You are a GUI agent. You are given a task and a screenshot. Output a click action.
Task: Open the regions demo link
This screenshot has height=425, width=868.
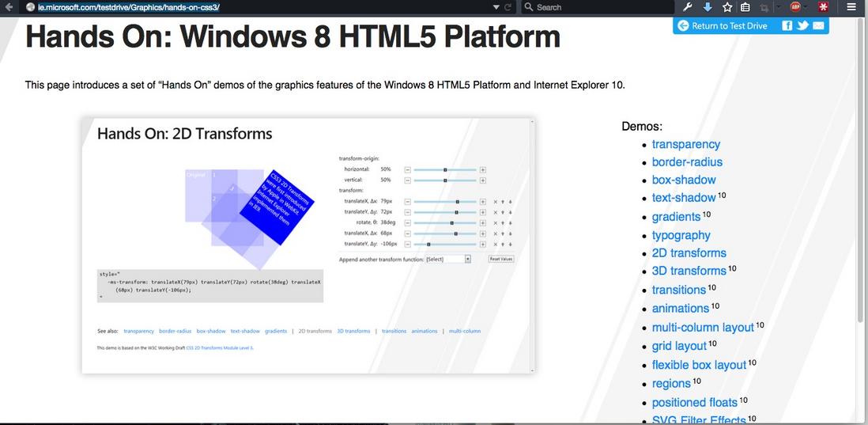tap(671, 383)
